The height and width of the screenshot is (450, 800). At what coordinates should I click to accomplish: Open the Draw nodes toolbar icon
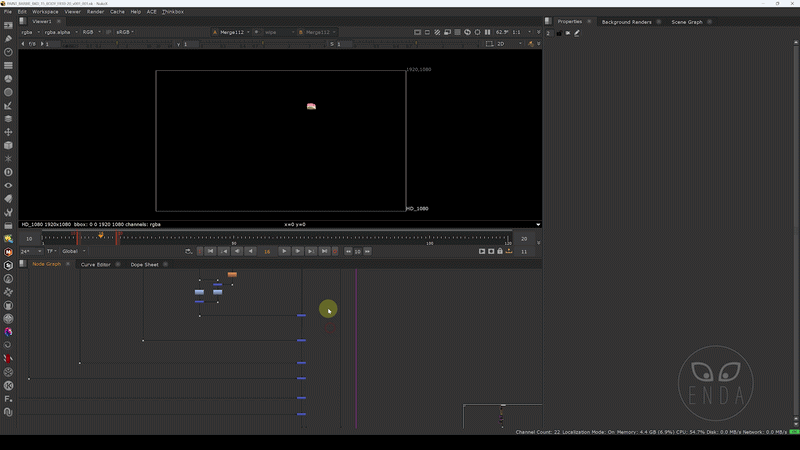8,38
